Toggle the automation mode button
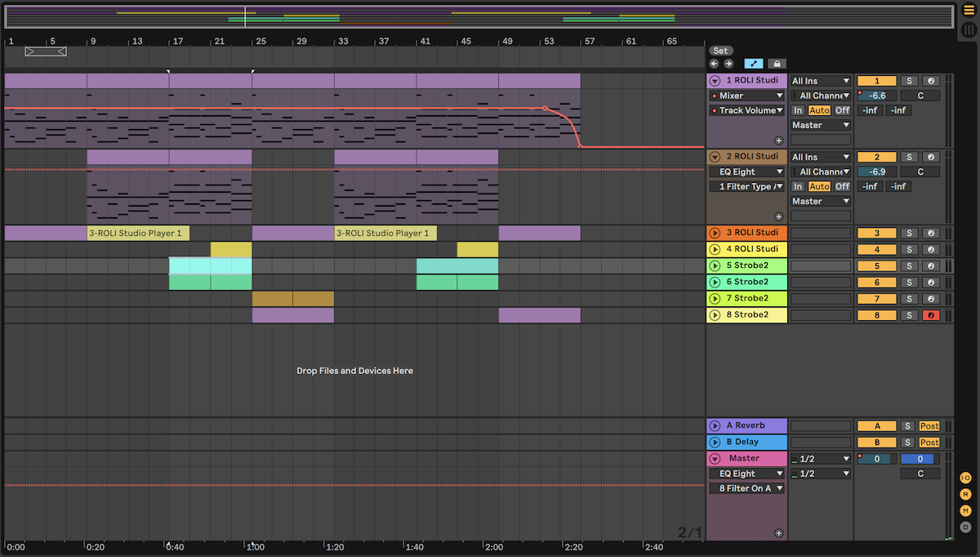This screenshot has height=557, width=980. pos(753,64)
